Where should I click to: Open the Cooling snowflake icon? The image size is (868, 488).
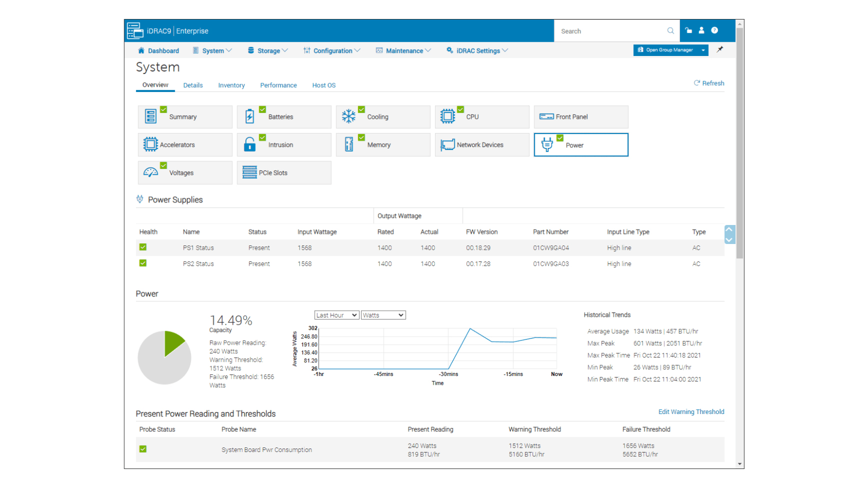coord(349,117)
